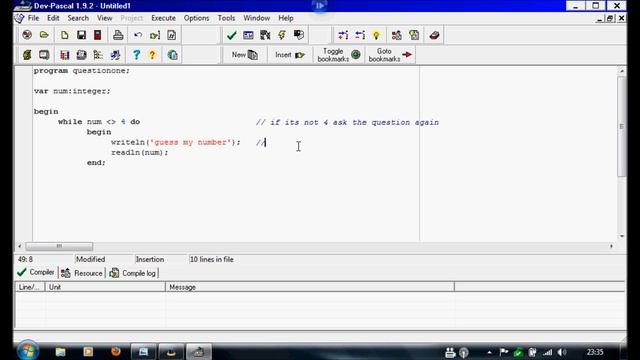Click the first icon of top toolbar
640x360 pixels.
pos(27,35)
